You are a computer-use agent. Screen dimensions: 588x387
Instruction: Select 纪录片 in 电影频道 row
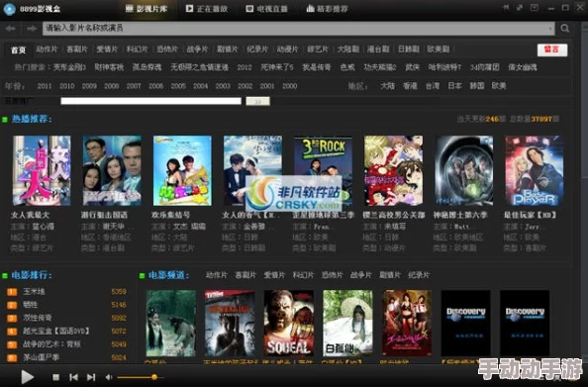(419, 275)
